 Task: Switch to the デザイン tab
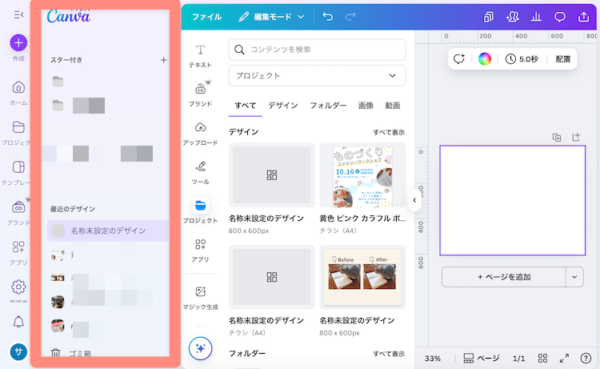(283, 105)
